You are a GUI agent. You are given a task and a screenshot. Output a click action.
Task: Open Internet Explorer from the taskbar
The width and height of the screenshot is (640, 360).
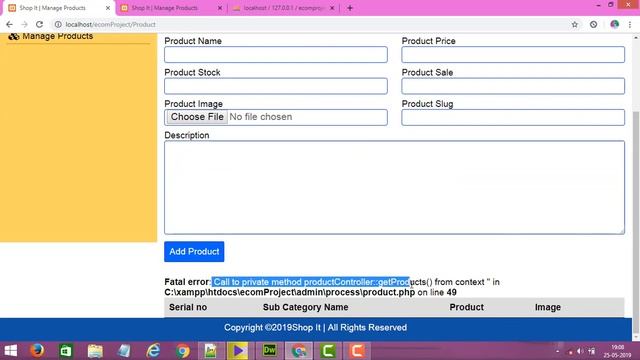153,351
